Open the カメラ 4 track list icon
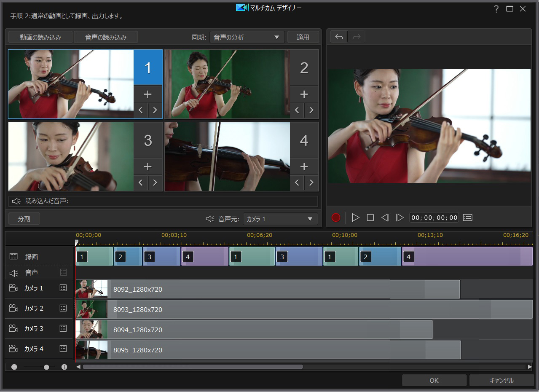539x392 pixels. (63, 349)
